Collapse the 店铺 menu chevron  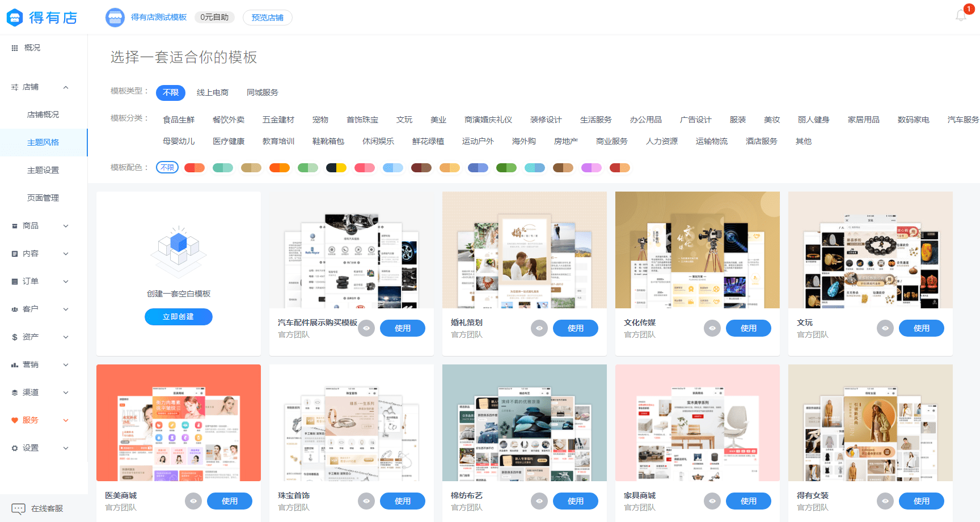tap(66, 87)
